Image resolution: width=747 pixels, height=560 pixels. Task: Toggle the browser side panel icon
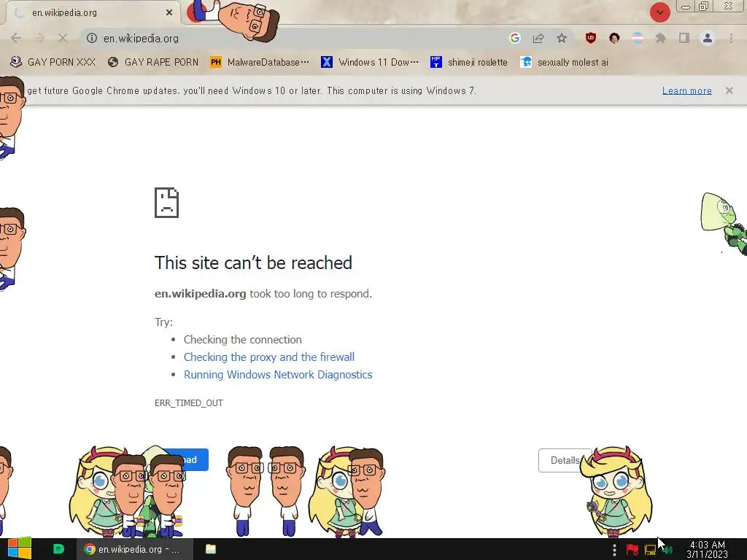(x=684, y=38)
